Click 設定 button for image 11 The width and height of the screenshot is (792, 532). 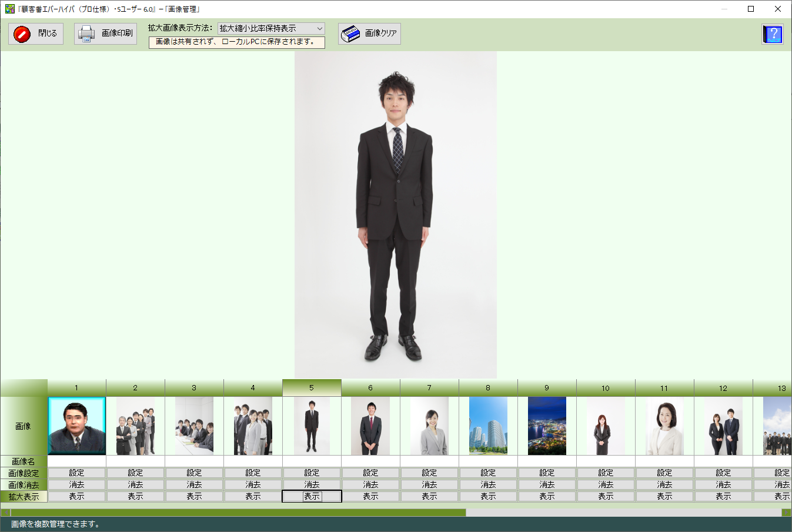[x=664, y=473]
